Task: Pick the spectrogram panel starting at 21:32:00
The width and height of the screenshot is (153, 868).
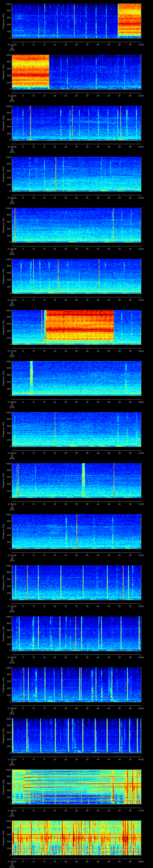Action: coord(76,582)
